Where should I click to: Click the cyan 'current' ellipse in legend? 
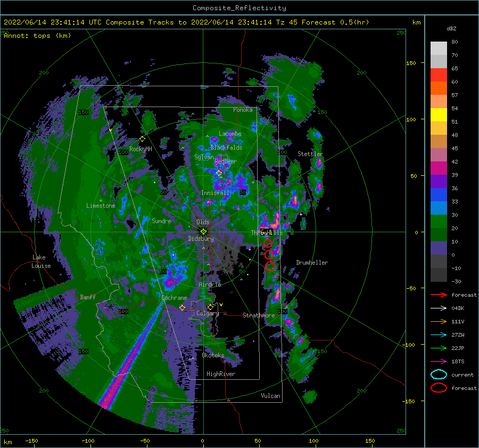[439, 374]
